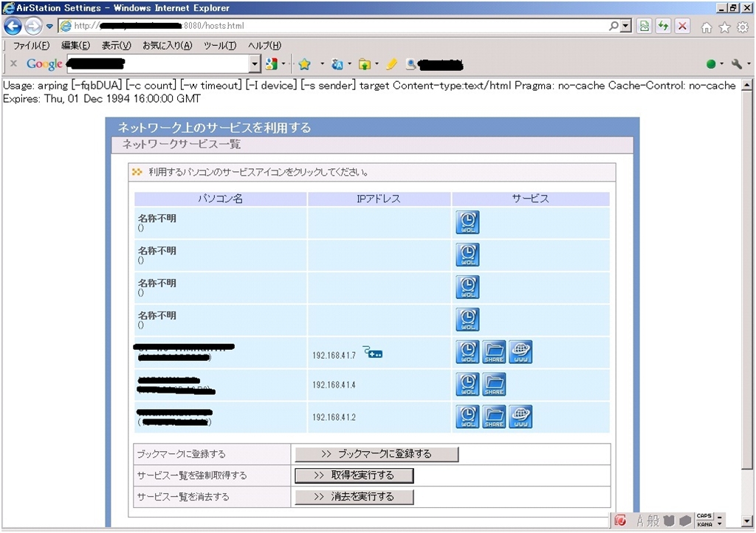The image size is (756, 533).
Task: Open the dropdown next to folder share icon
Action: 377,63
